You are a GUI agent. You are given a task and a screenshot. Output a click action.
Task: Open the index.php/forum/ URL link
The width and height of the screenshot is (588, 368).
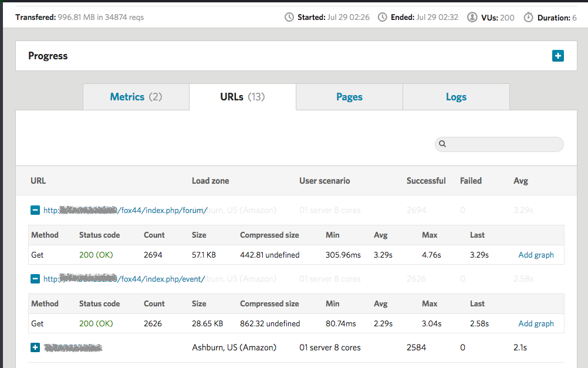[x=125, y=210]
